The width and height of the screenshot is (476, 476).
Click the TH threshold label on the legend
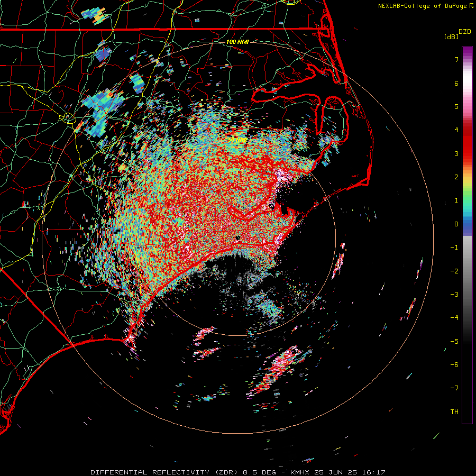454,412
